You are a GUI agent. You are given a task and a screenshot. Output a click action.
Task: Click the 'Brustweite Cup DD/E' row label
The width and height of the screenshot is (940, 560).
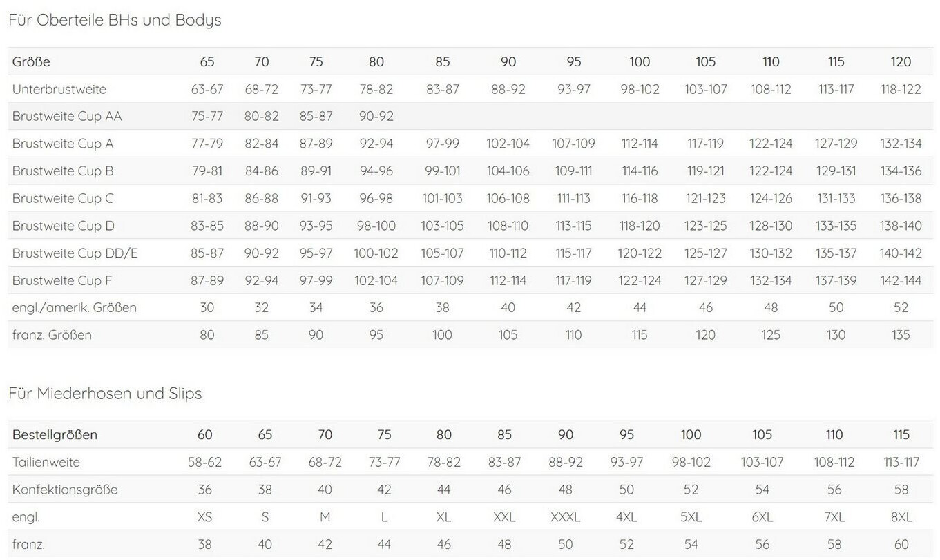pos(75,253)
